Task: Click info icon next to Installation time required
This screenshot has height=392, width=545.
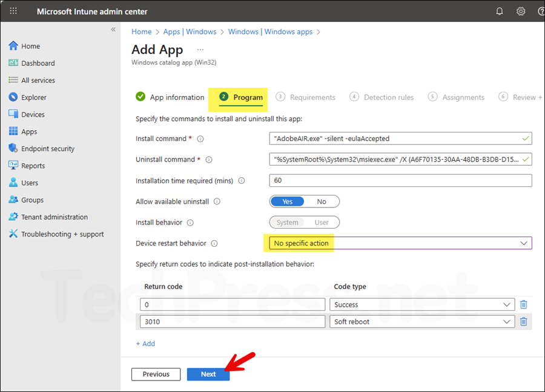Action: [242, 181]
